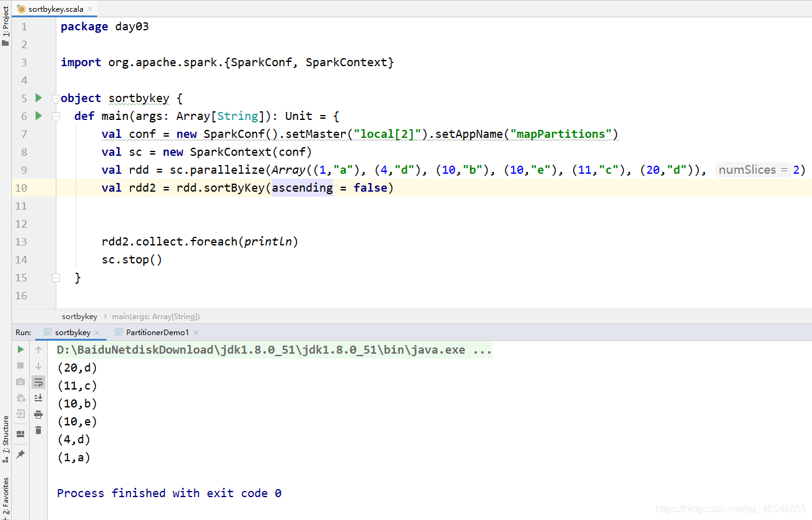The height and width of the screenshot is (520, 812).
Task: Collapse the main method code block
Action: tap(56, 116)
